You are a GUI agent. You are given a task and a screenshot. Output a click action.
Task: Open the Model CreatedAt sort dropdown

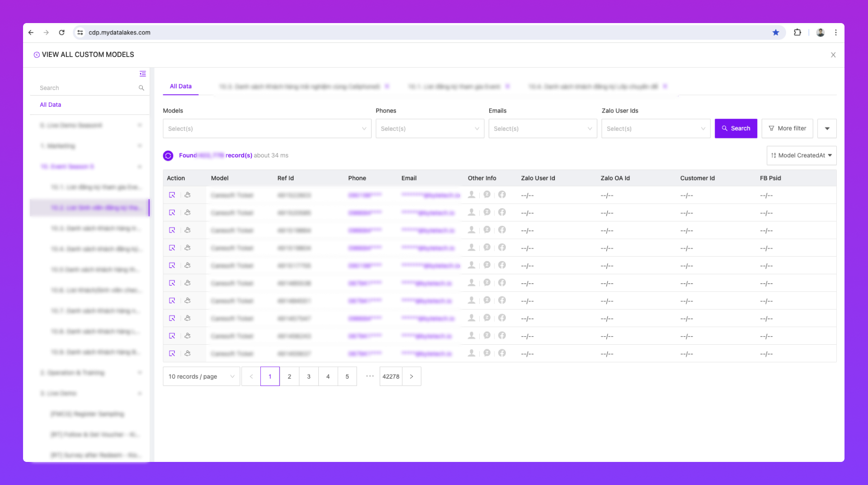(x=801, y=156)
